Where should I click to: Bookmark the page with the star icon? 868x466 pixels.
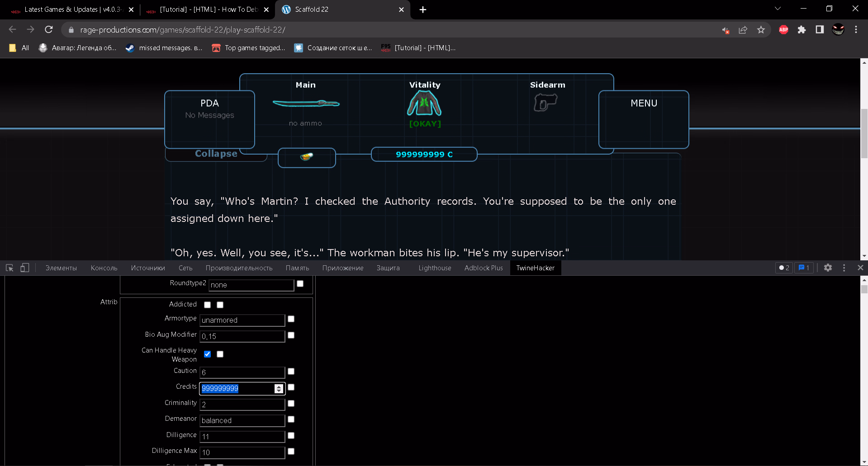tap(761, 30)
